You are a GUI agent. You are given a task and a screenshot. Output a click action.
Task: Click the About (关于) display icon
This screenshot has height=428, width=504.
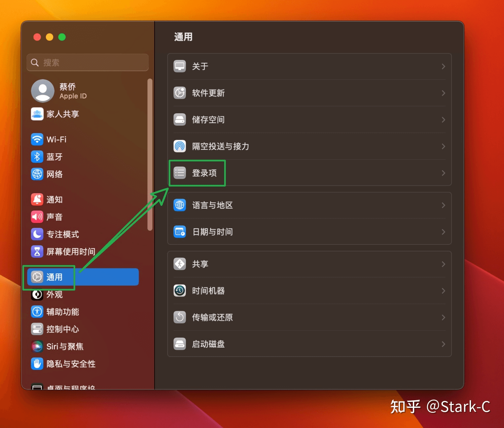[180, 66]
